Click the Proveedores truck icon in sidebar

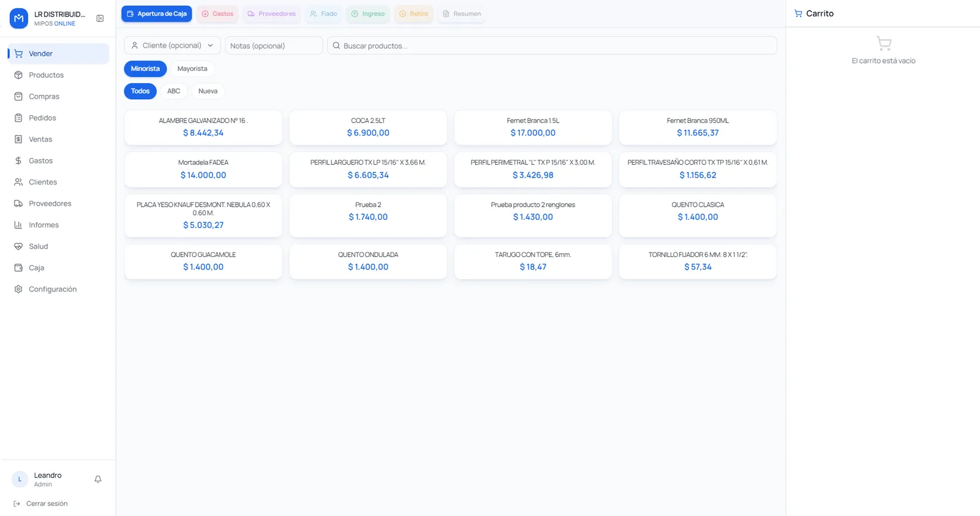click(18, 204)
